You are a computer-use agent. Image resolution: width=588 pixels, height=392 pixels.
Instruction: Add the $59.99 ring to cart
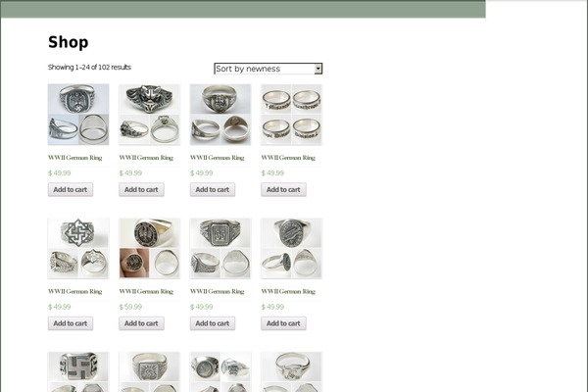[x=141, y=323]
